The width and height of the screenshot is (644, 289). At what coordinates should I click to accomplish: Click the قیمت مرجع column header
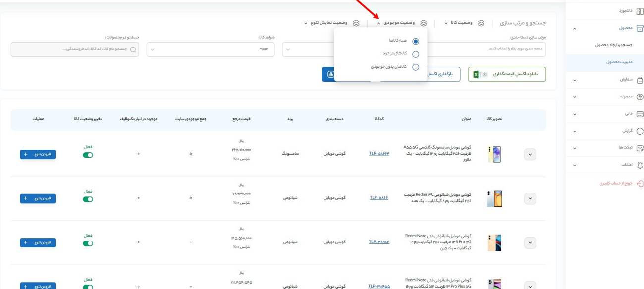point(242,119)
